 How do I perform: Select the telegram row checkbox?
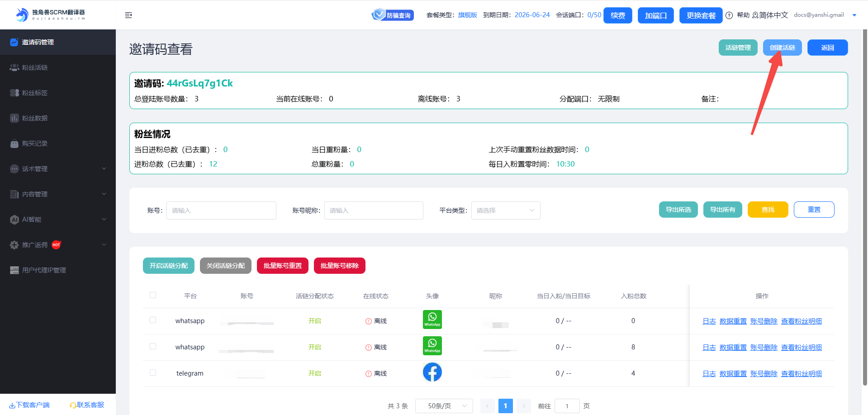(153, 372)
